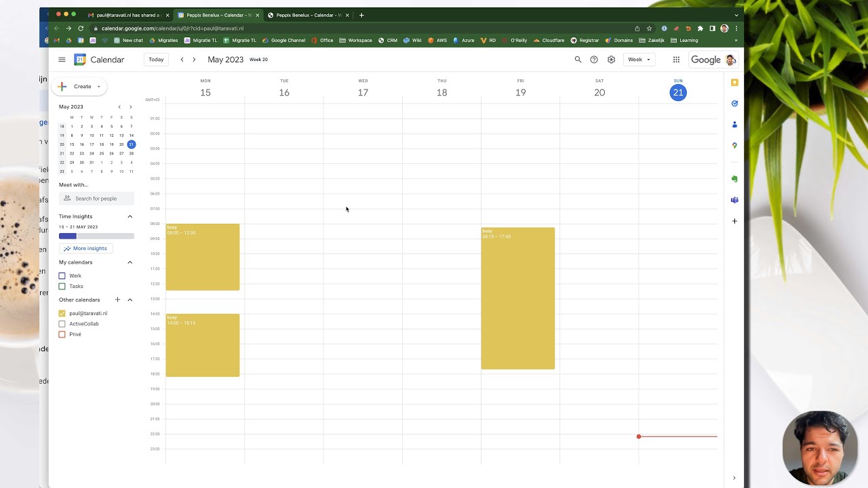Select day 21 in mini calendar
The height and width of the screenshot is (488, 868).
(x=132, y=144)
